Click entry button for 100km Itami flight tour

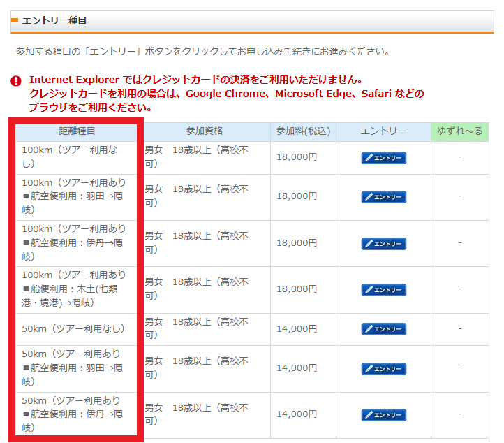coord(383,244)
